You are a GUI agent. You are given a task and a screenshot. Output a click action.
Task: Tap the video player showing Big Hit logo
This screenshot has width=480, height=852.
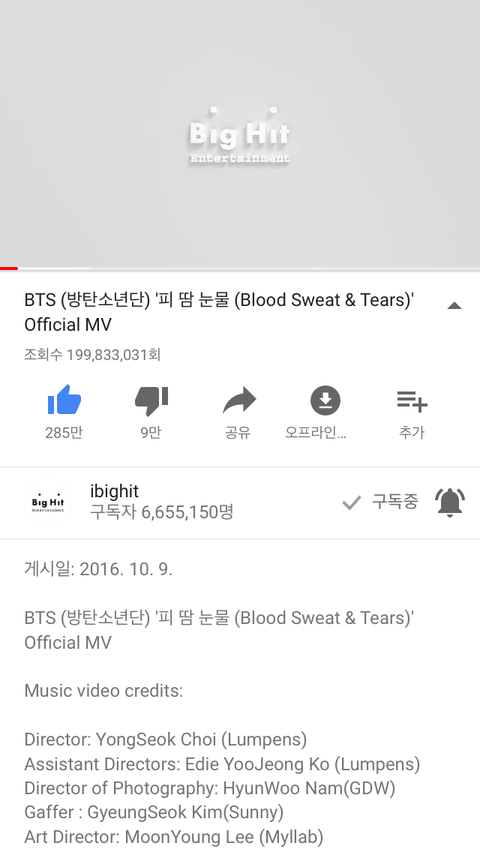(240, 133)
